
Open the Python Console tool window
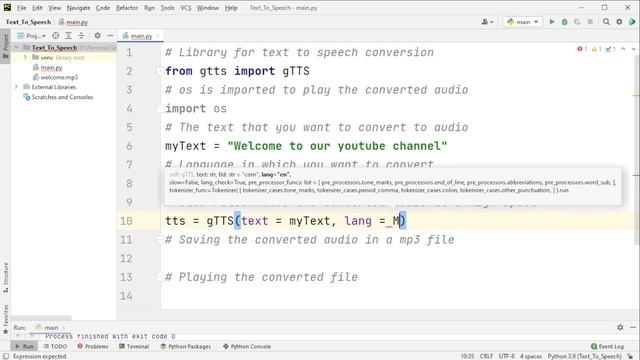[x=247, y=346]
